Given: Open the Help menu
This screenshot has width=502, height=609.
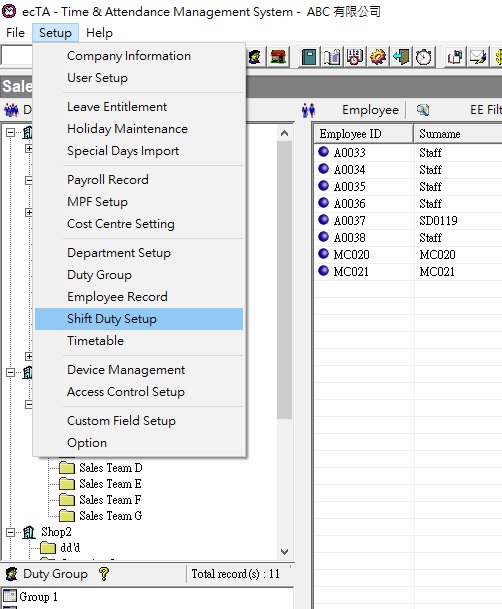Looking at the screenshot, I should click(99, 33).
